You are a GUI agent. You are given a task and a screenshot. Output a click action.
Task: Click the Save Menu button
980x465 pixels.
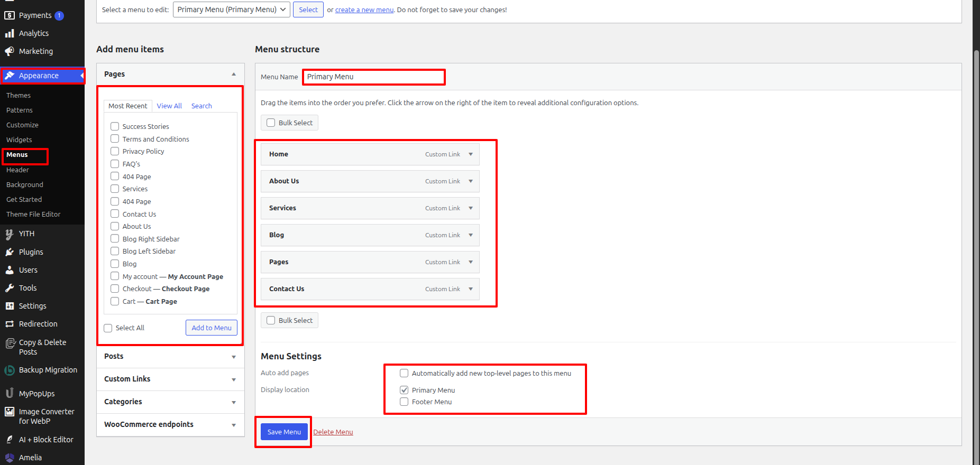[284, 432]
